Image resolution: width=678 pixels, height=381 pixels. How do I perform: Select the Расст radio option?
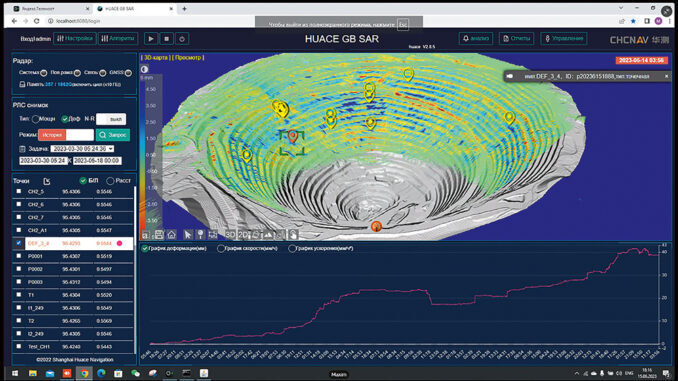coord(110,181)
